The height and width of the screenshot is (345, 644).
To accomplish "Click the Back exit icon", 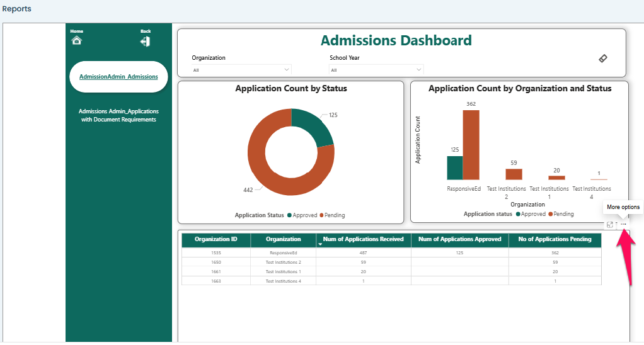I will (146, 42).
